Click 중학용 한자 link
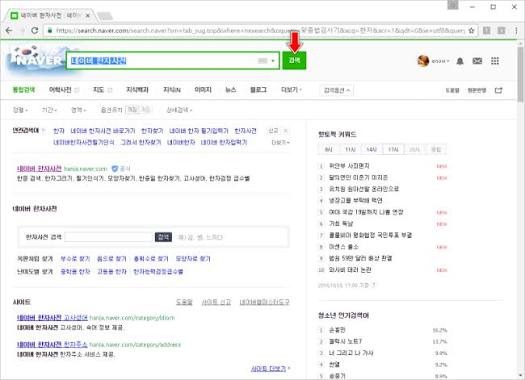 pyautogui.click(x=75, y=272)
